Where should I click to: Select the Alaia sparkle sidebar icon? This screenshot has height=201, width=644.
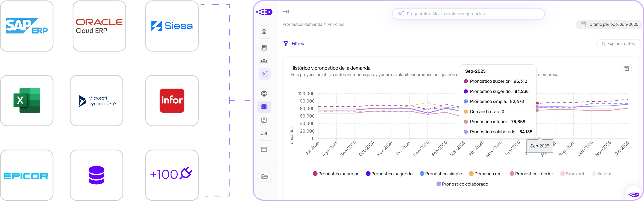265,74
